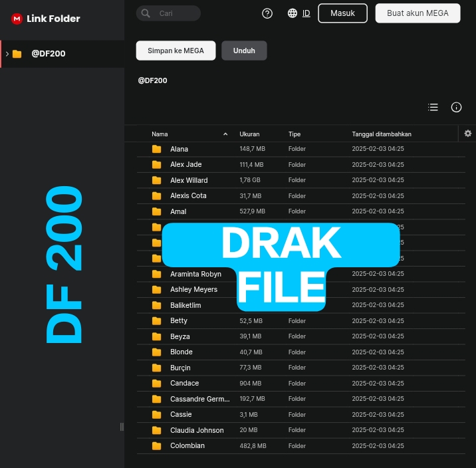This screenshot has height=468, width=476.
Task: Select @DF200 in the sidebar tree
Action: 62,54
